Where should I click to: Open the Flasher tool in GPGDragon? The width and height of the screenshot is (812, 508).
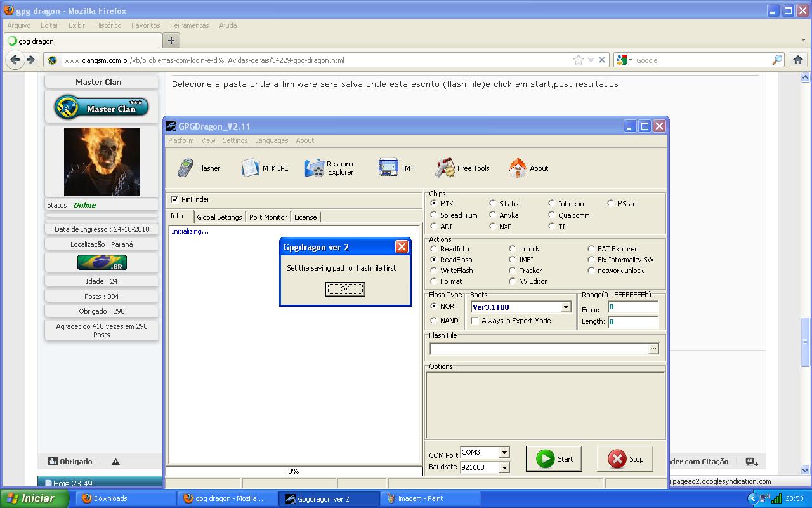199,168
